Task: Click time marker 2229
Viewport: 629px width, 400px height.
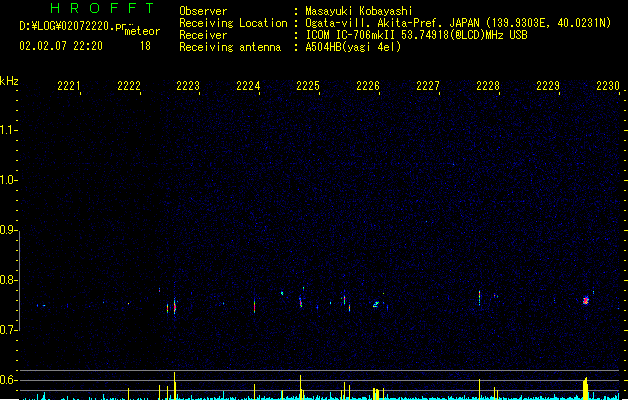Action: point(548,86)
